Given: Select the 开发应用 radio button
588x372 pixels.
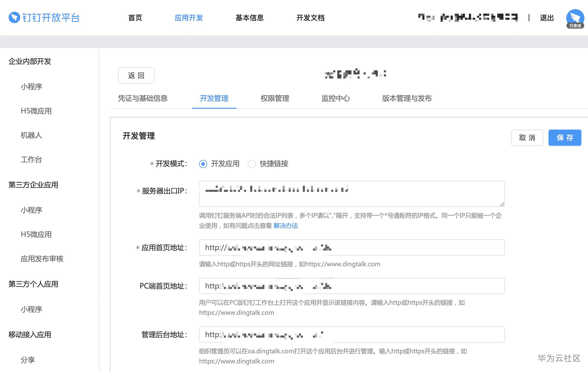Looking at the screenshot, I should [x=203, y=164].
